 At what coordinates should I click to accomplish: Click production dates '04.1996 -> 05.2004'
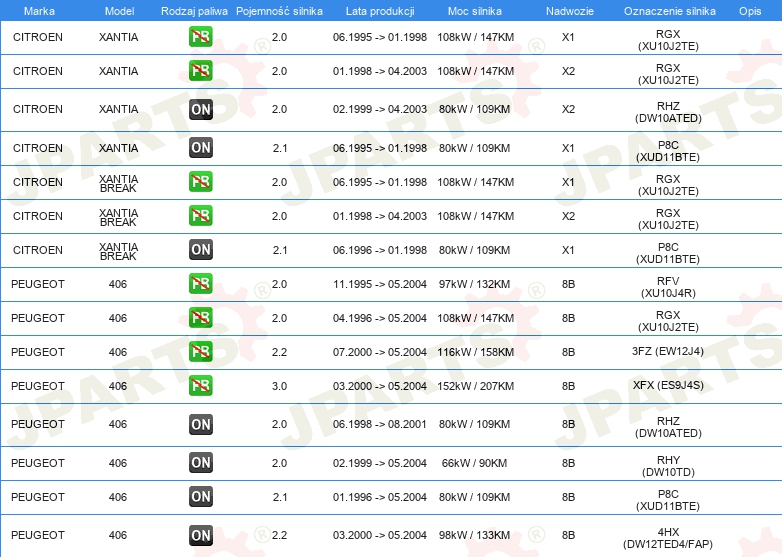[x=380, y=318]
